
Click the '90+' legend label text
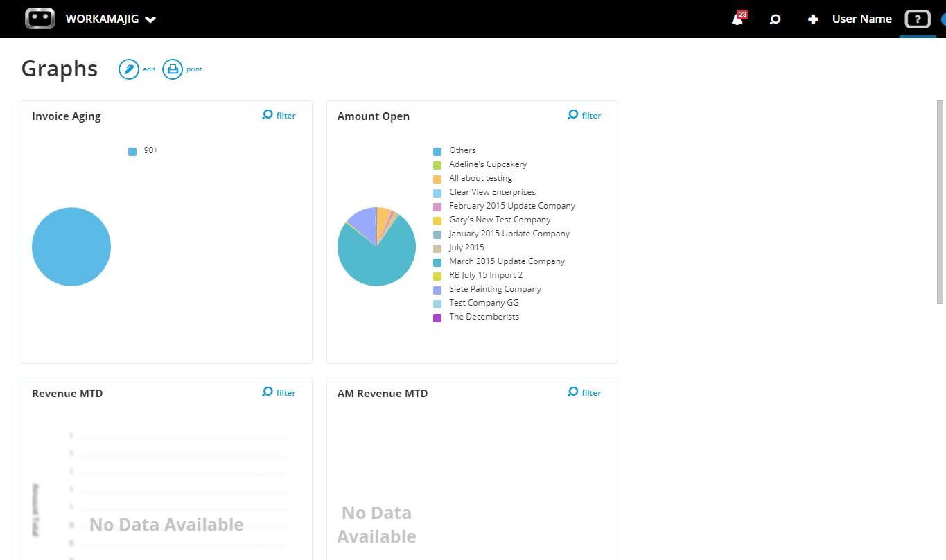click(x=151, y=150)
